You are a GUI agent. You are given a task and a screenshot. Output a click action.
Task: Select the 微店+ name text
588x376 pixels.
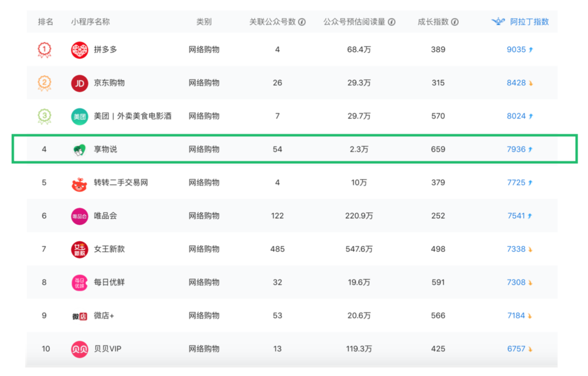104,315
